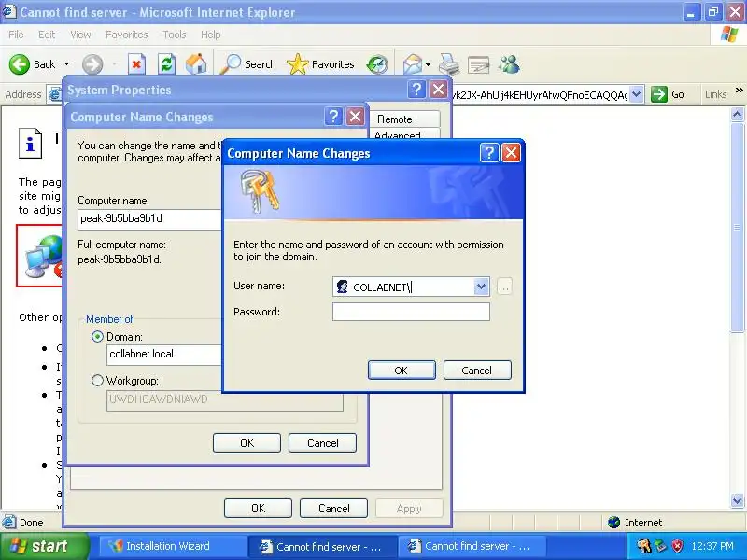
Task: Click the Refresh page icon
Action: [166, 64]
